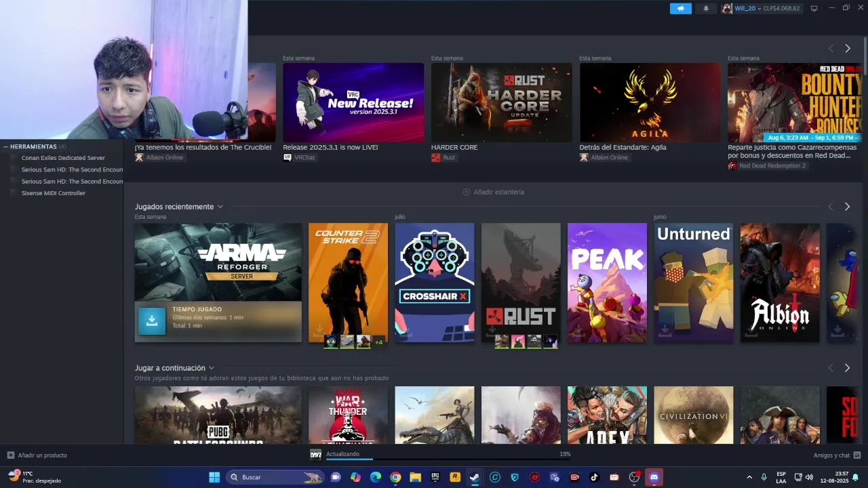Open Google Chrome from taskbar

[x=395, y=477]
